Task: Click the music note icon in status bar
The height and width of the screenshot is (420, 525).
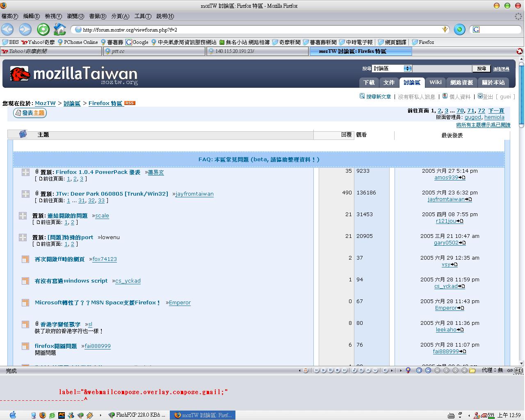Action: click(306, 370)
